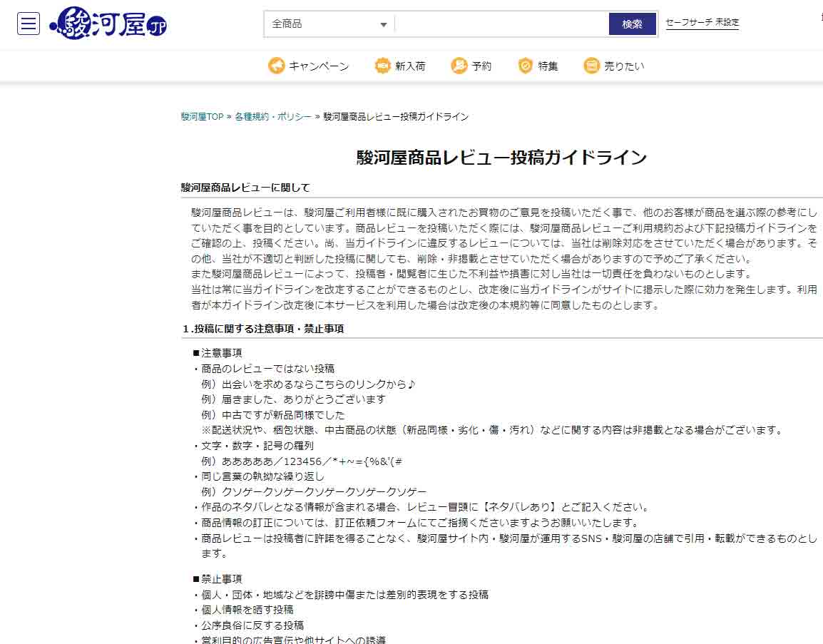Click the JP badge in the logo

158,29
